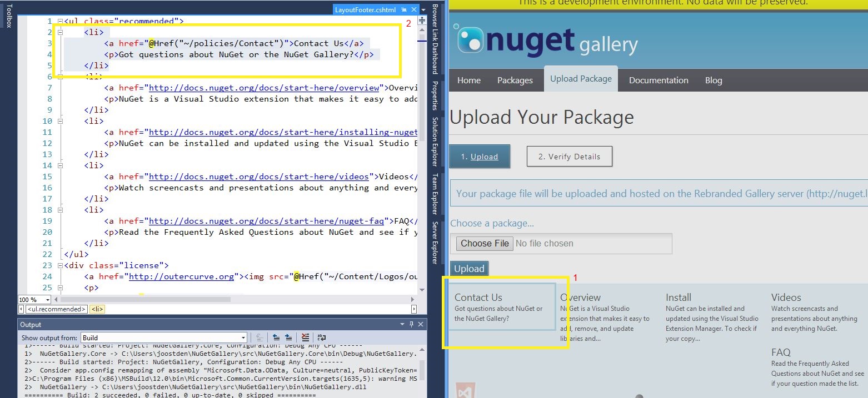Click the blue Upload submit button
Viewport: 868px width, 398px height.
[469, 269]
